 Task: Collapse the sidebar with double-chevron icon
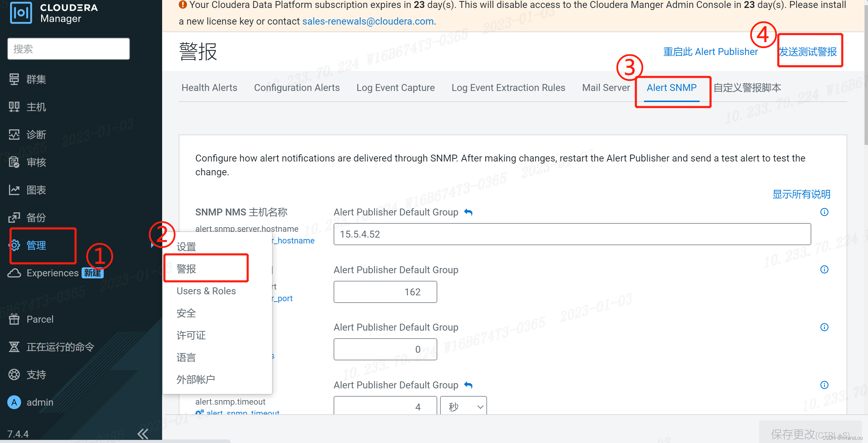[x=143, y=434]
